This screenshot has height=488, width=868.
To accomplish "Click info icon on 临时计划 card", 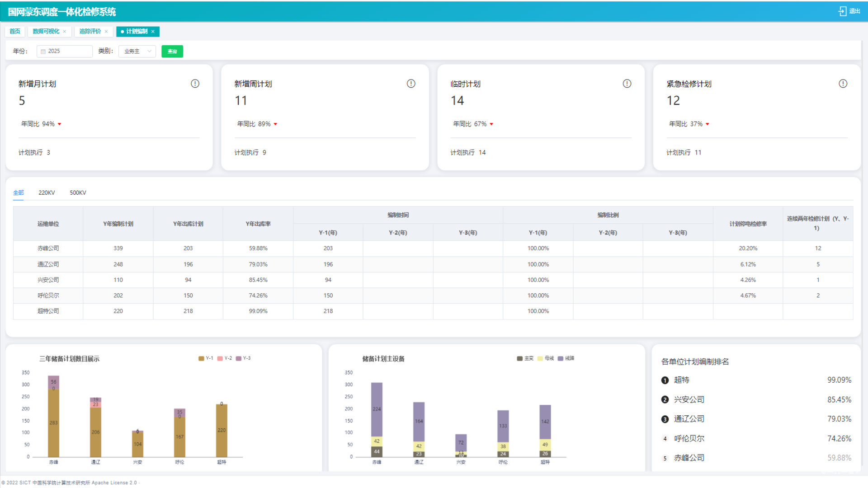I will coord(627,84).
